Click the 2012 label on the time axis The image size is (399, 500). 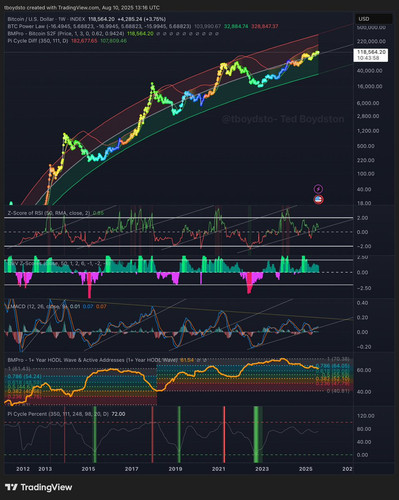[x=23, y=469]
